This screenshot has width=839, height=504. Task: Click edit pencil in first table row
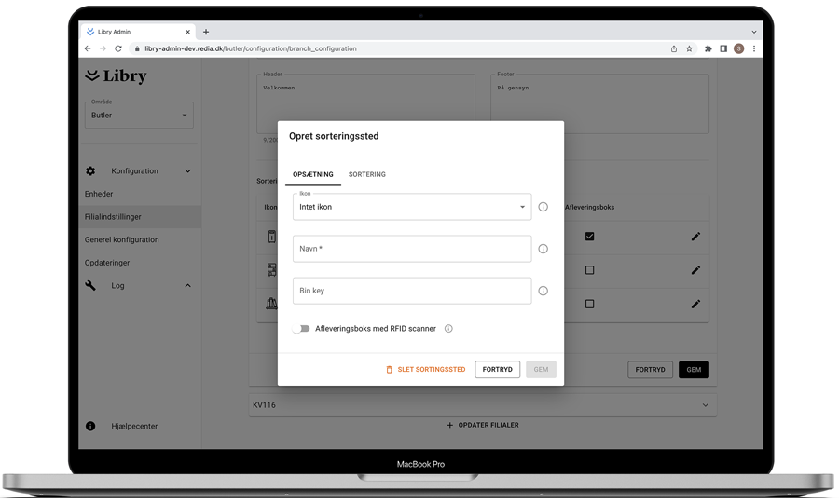pos(695,237)
